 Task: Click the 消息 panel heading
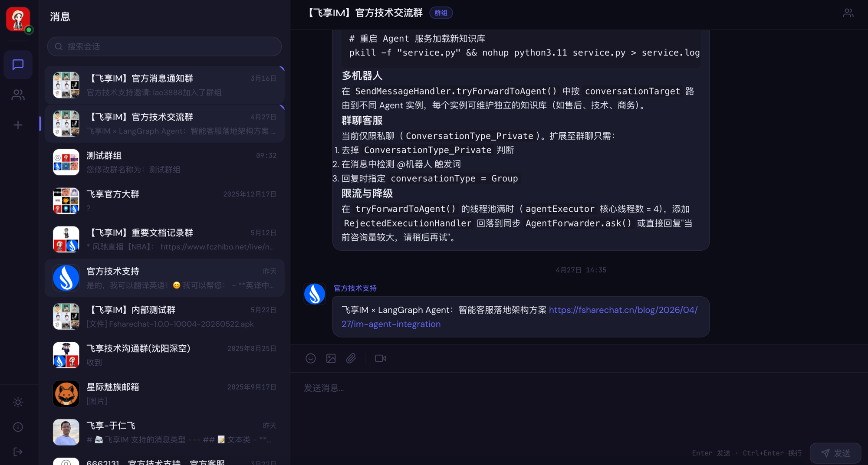60,17
